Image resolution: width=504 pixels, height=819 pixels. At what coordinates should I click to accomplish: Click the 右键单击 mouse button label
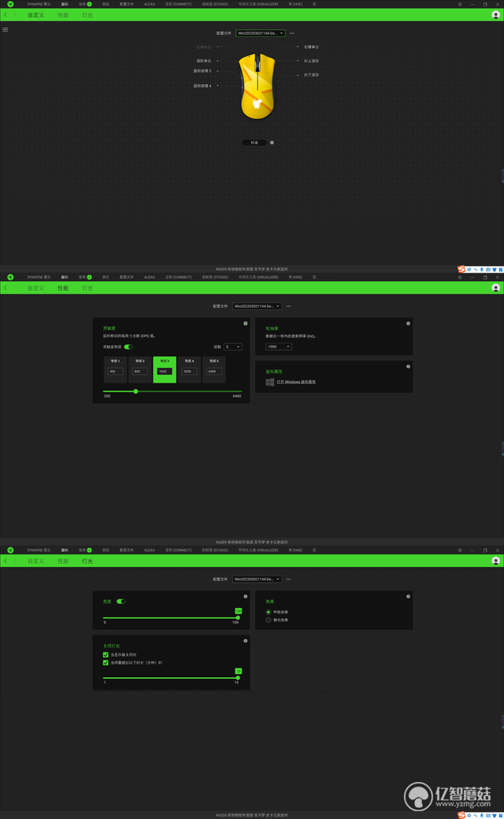click(x=311, y=47)
